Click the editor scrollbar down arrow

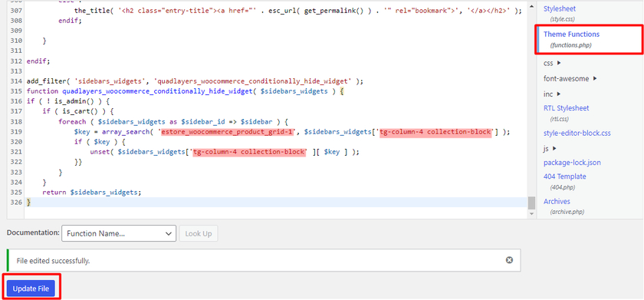pyautogui.click(x=532, y=214)
